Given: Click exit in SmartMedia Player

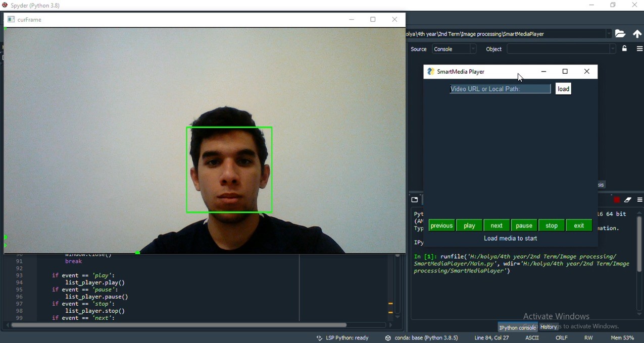Looking at the screenshot, I should (578, 225).
